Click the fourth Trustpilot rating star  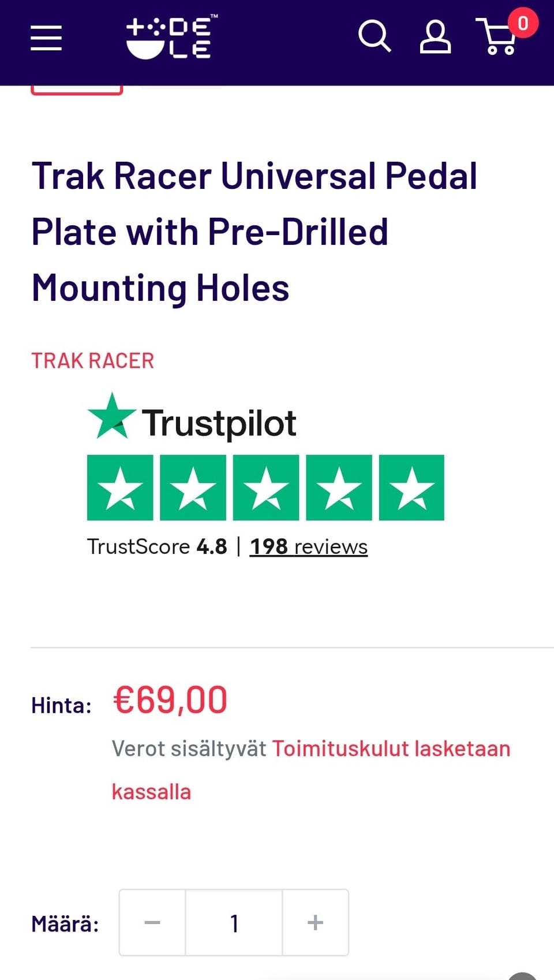(339, 487)
